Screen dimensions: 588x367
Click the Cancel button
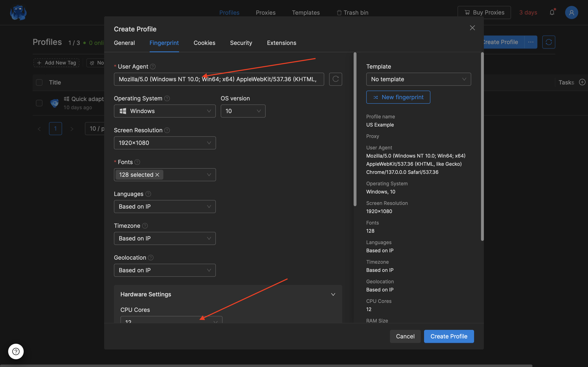click(x=405, y=336)
